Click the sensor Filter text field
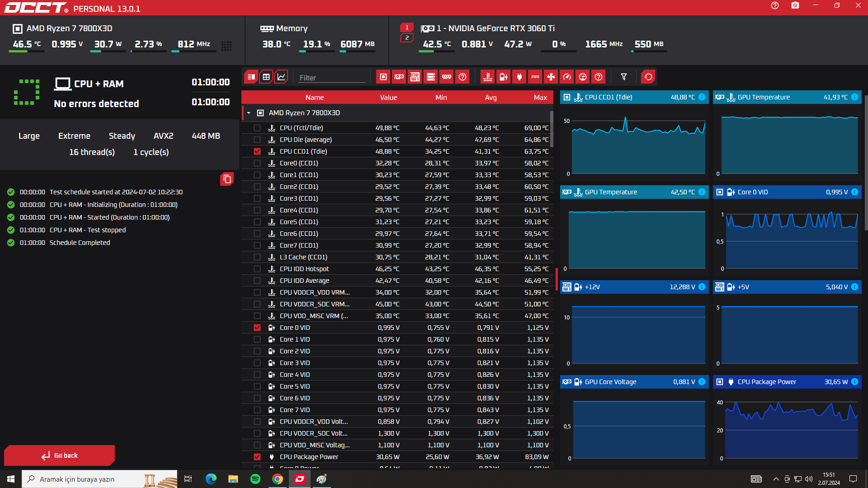Viewport: 868px width, 488px height. pyautogui.click(x=331, y=78)
